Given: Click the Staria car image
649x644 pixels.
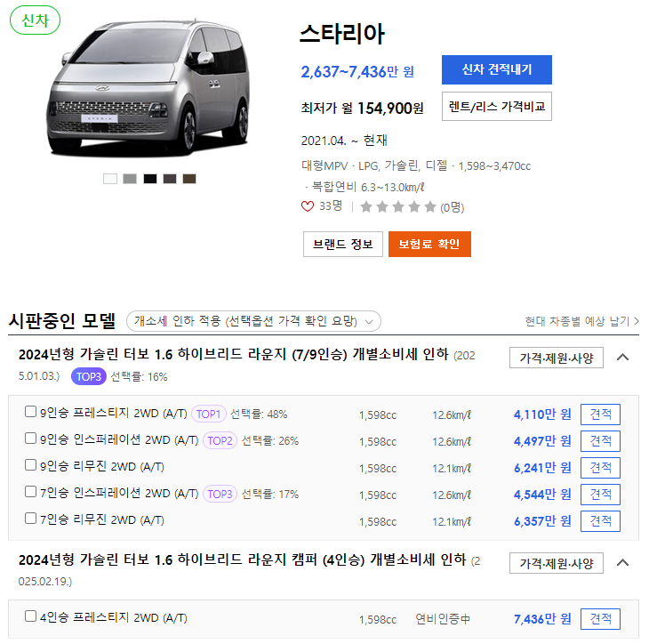Looking at the screenshot, I should pyautogui.click(x=148, y=87).
